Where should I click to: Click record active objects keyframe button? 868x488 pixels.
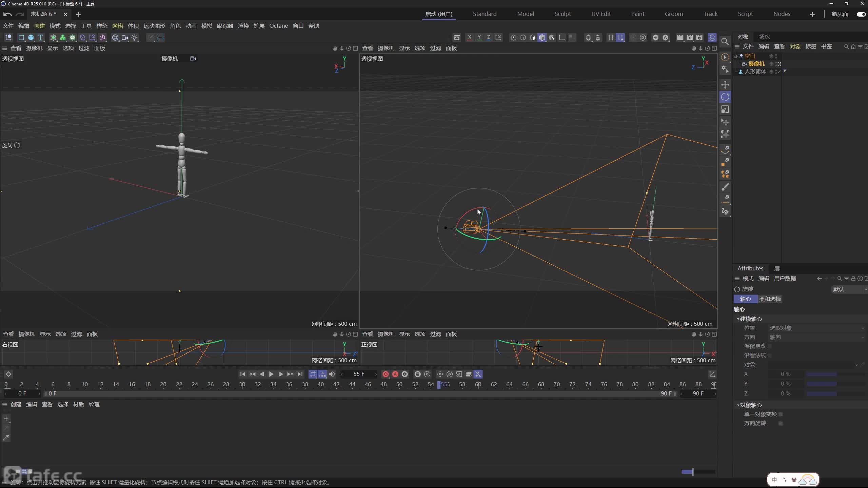386,374
